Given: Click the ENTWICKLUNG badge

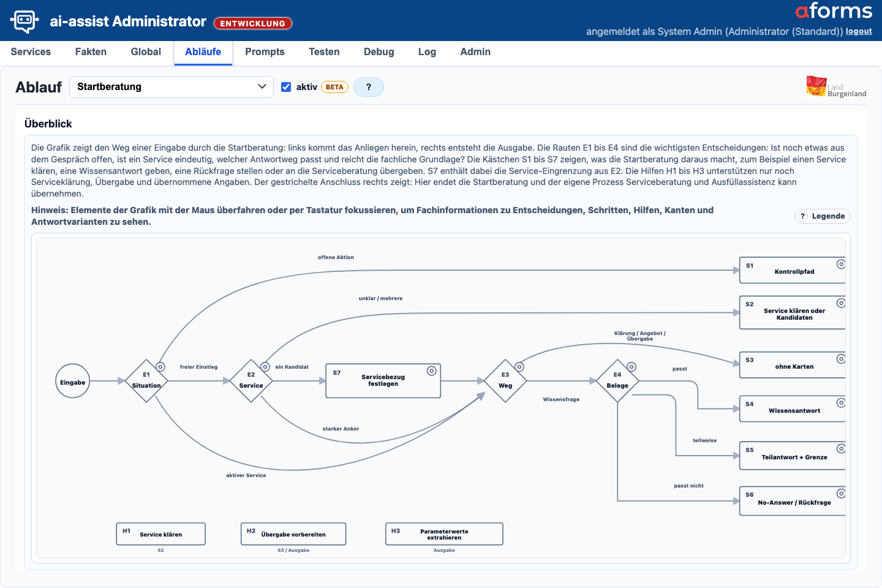Looking at the screenshot, I should 253,23.
